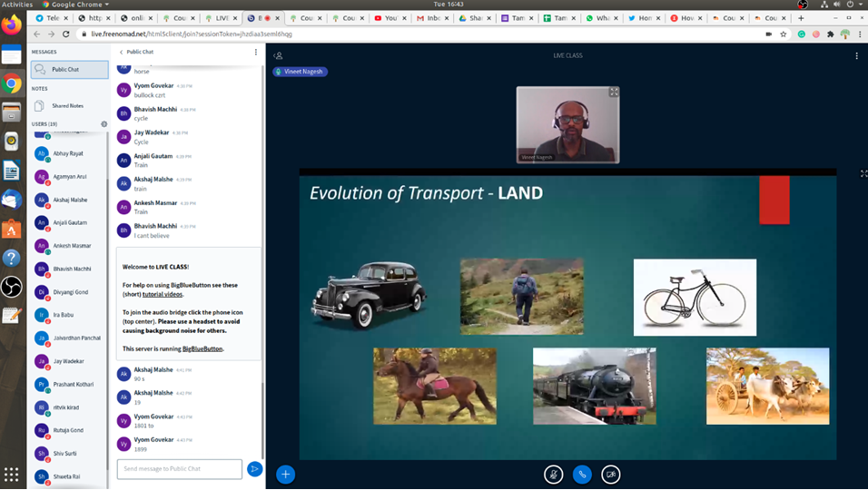The image size is (868, 490).
Task: Collapse Public Chat using the back arrow
Action: (122, 52)
